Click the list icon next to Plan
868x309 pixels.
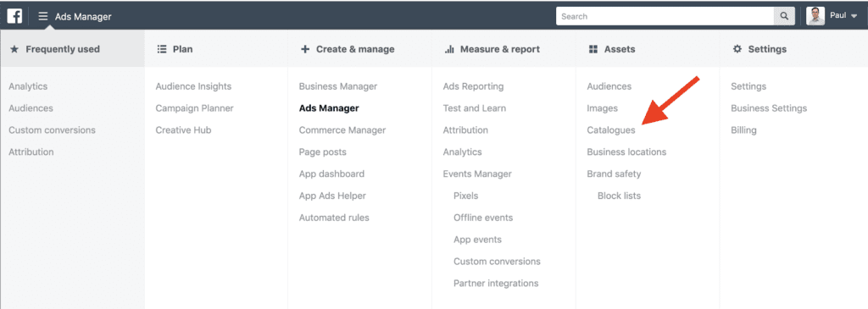coord(162,49)
